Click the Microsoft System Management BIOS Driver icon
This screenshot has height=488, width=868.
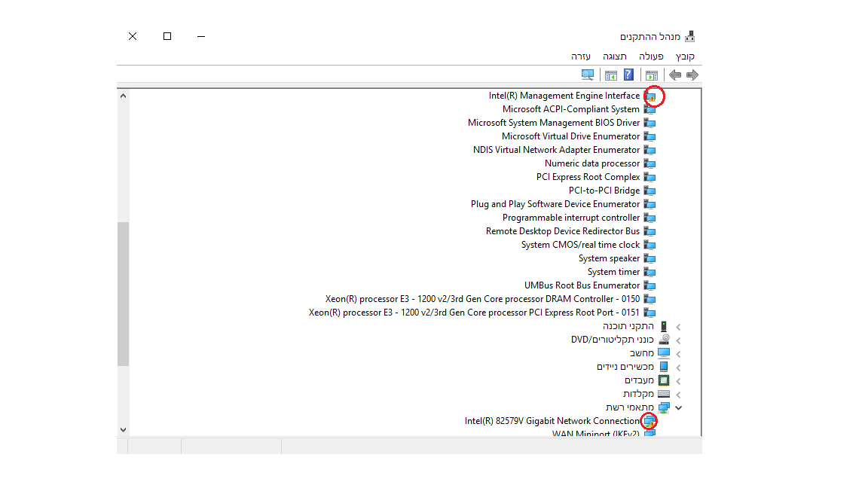pos(650,123)
